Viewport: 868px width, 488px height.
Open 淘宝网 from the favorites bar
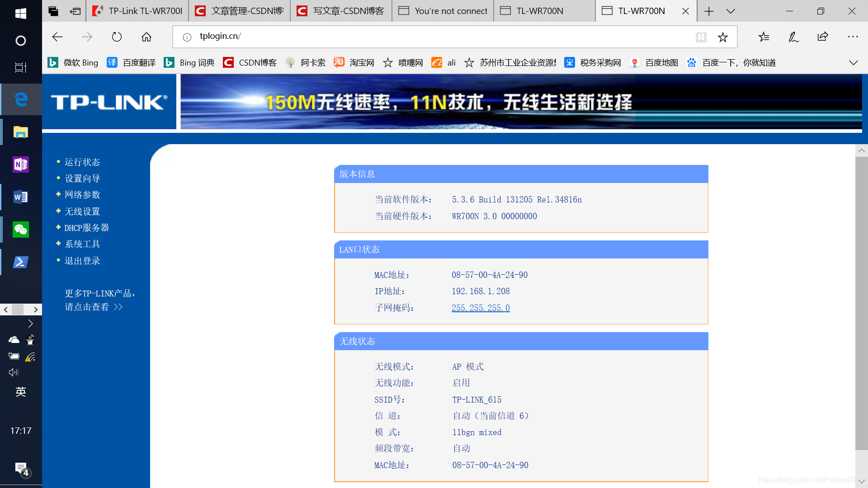click(x=362, y=62)
